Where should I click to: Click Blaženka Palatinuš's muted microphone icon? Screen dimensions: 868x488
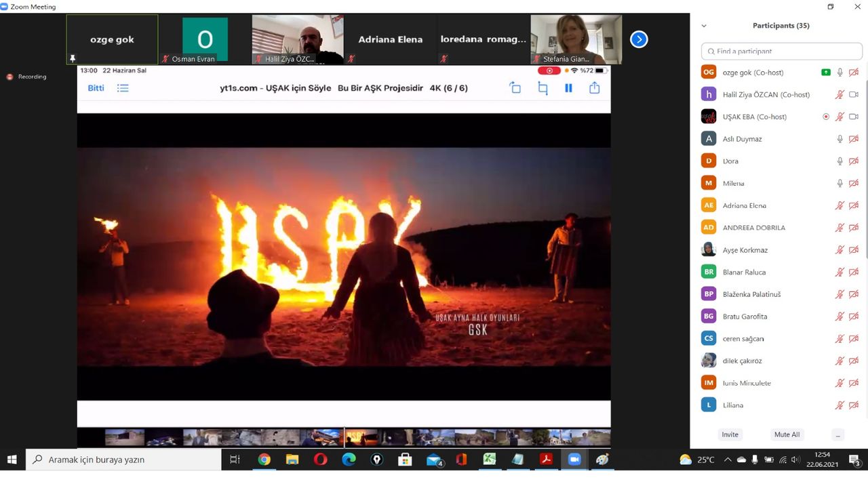click(x=840, y=294)
